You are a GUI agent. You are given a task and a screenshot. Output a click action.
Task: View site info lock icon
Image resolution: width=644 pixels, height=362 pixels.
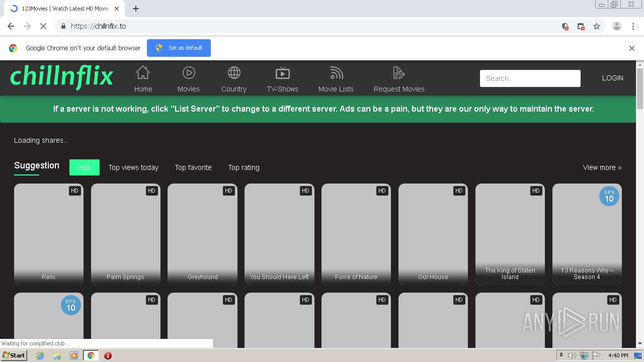tap(63, 26)
